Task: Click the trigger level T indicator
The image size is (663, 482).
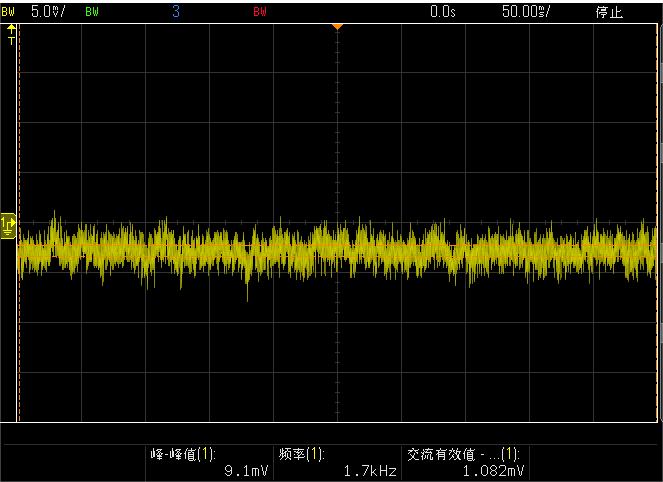Action: click(12, 42)
